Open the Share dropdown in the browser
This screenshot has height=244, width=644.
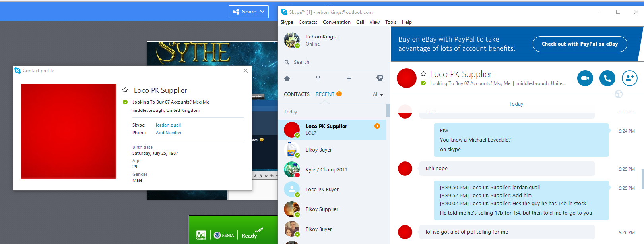248,12
